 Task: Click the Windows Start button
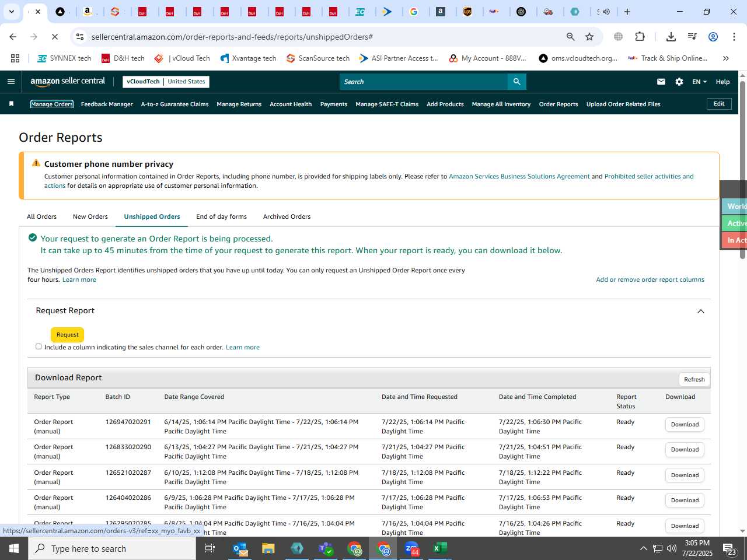click(14, 548)
